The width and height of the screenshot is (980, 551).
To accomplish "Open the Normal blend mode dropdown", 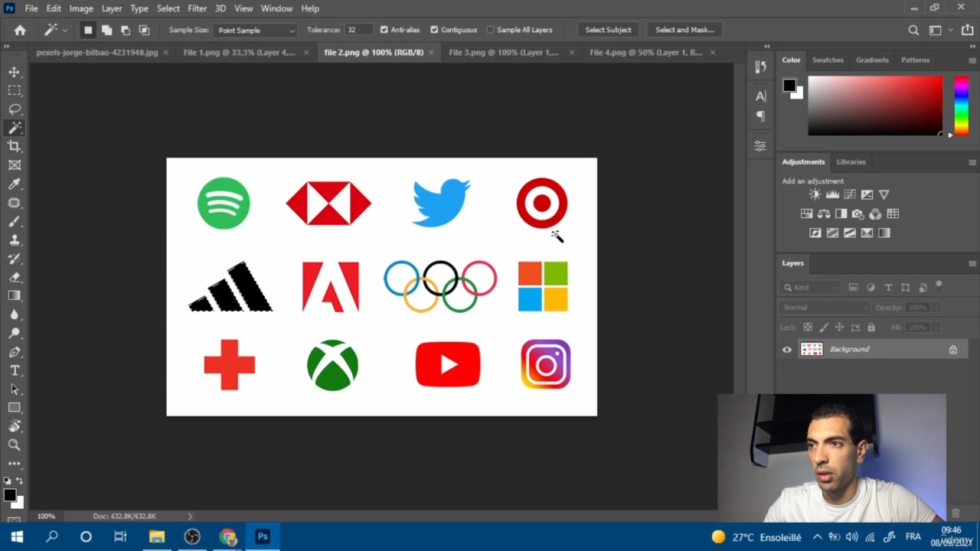I will (x=825, y=308).
